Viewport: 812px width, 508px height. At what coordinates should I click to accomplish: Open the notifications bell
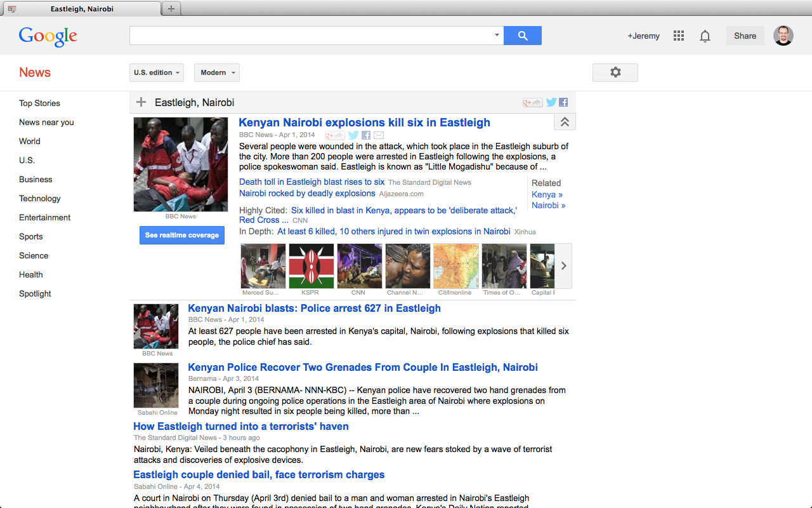point(705,36)
